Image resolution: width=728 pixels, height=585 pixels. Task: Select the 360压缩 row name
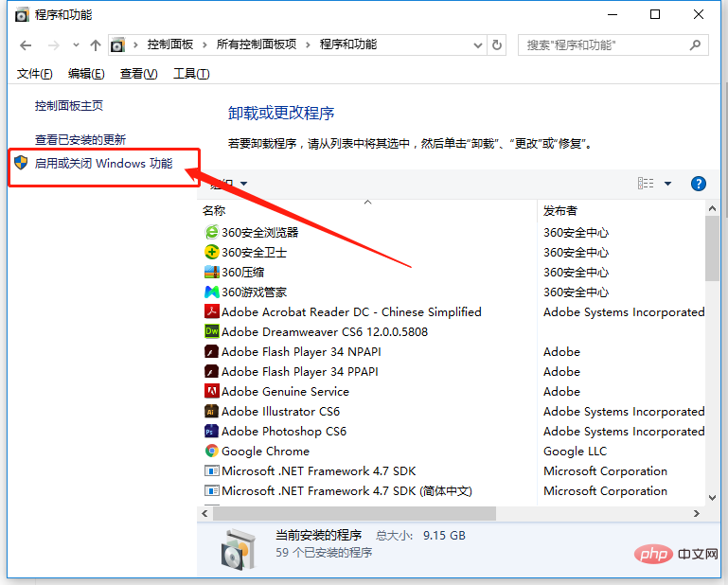242,272
